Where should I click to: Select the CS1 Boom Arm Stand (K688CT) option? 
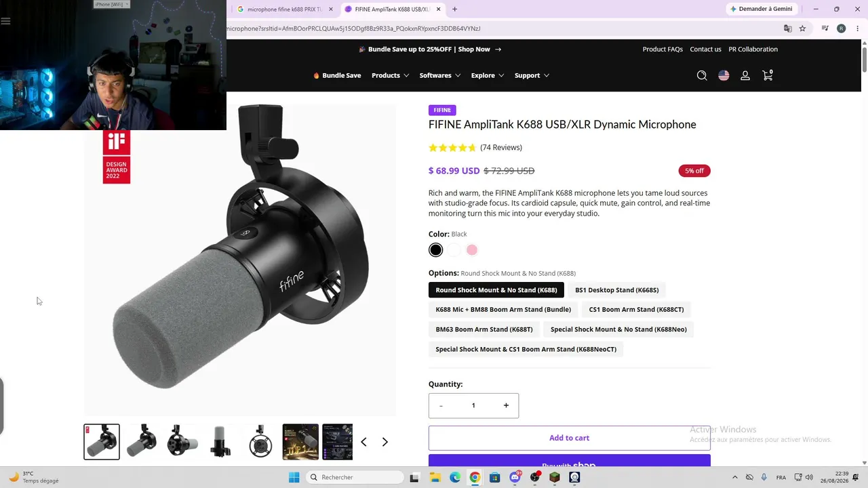coord(636,310)
